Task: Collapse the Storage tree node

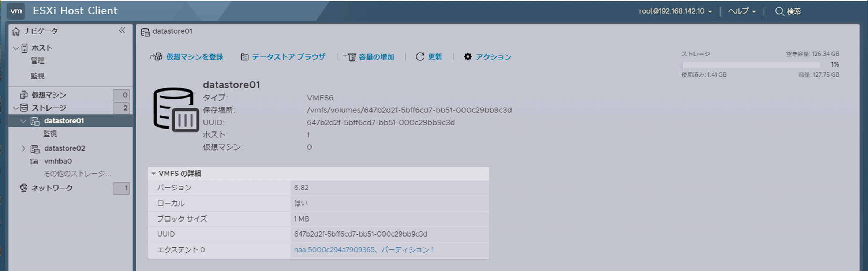Action: pyautogui.click(x=16, y=108)
